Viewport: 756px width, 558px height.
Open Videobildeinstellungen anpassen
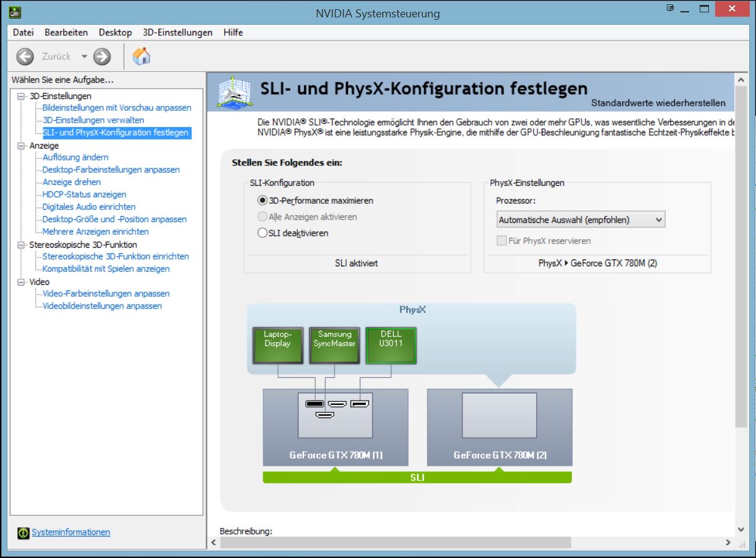pos(102,306)
